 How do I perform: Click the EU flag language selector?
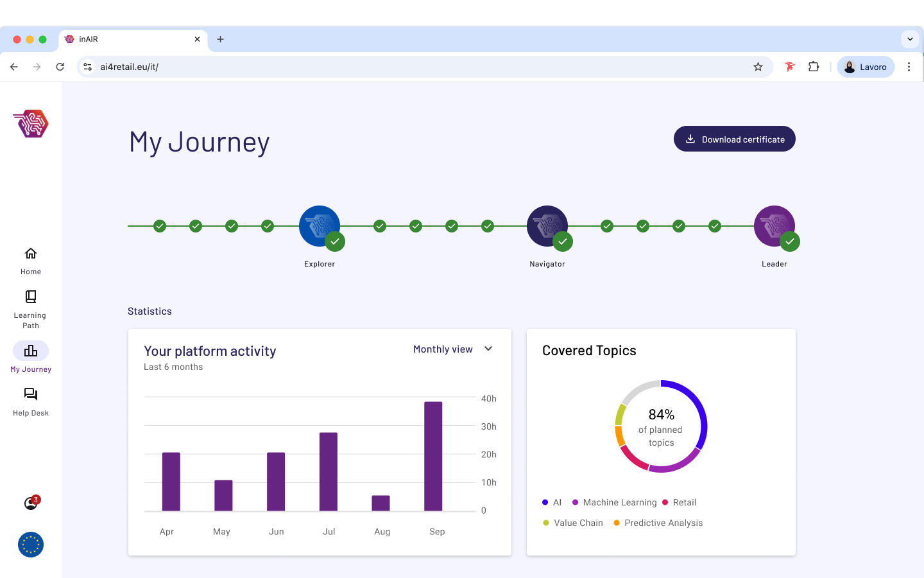coord(31,545)
